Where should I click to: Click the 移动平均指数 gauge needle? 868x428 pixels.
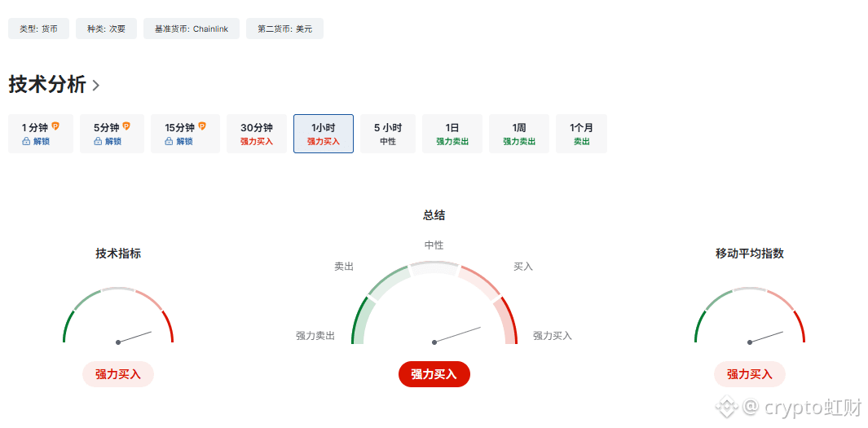(766, 338)
